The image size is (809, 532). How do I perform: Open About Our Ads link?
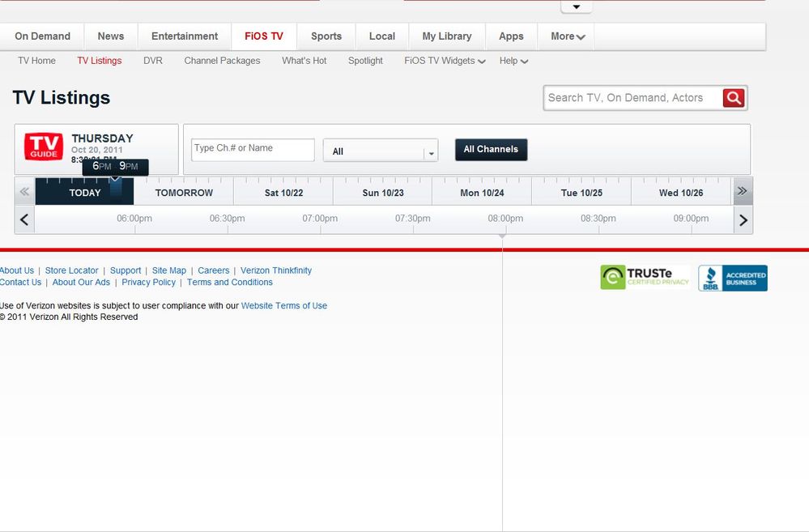(x=81, y=283)
